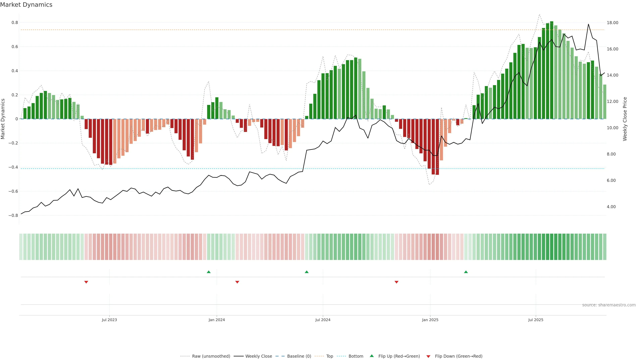The image size is (644, 362).
Task: Click the Jul 2024 x-axis label
Action: 323,320
